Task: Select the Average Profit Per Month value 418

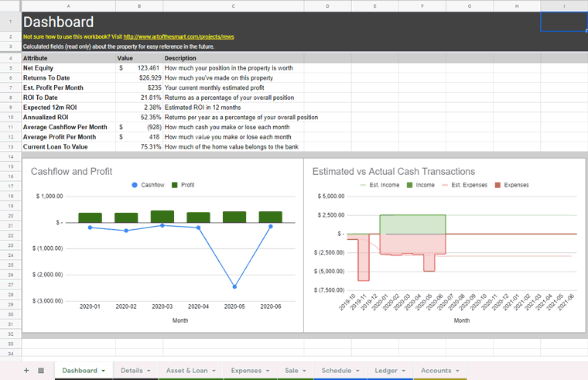Action: (139, 137)
